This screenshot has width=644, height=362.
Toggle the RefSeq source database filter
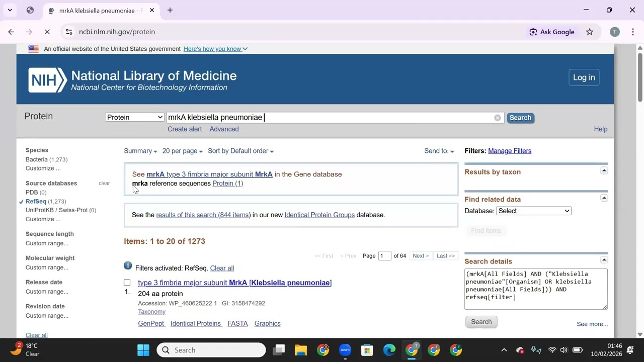point(36,201)
